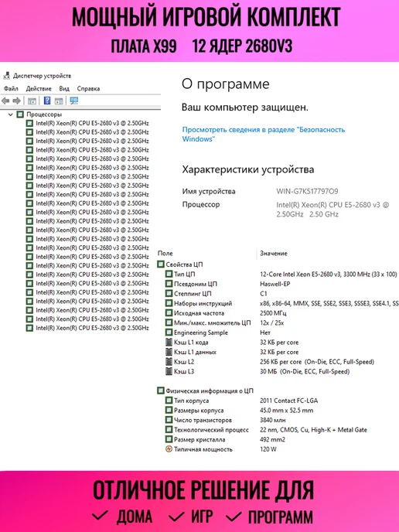Select the Физическая информация о ЦП group row
The height and width of the screenshot is (532, 399).
coord(205,390)
